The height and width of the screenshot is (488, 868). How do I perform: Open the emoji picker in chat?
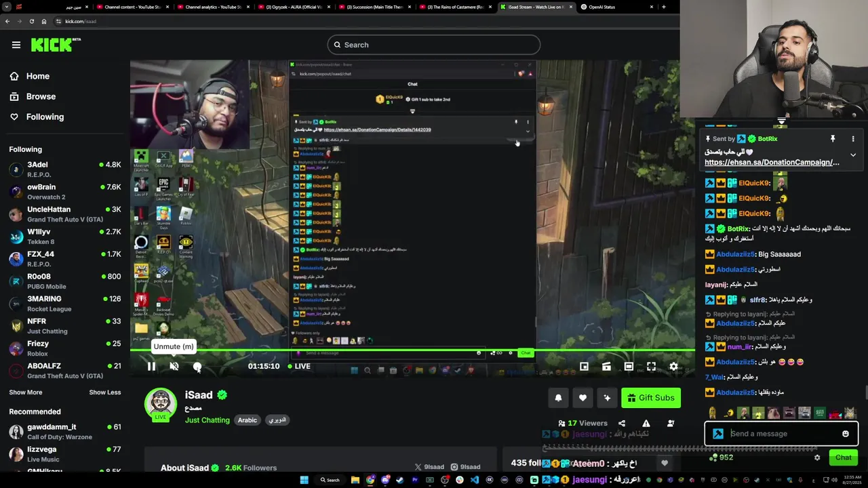[845, 434]
